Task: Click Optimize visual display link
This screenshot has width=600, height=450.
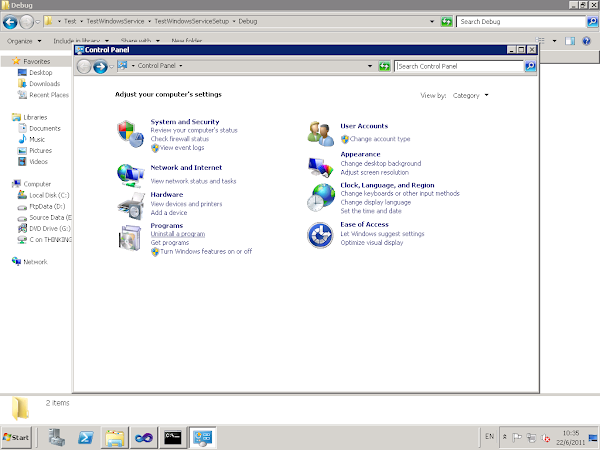Action: [372, 243]
